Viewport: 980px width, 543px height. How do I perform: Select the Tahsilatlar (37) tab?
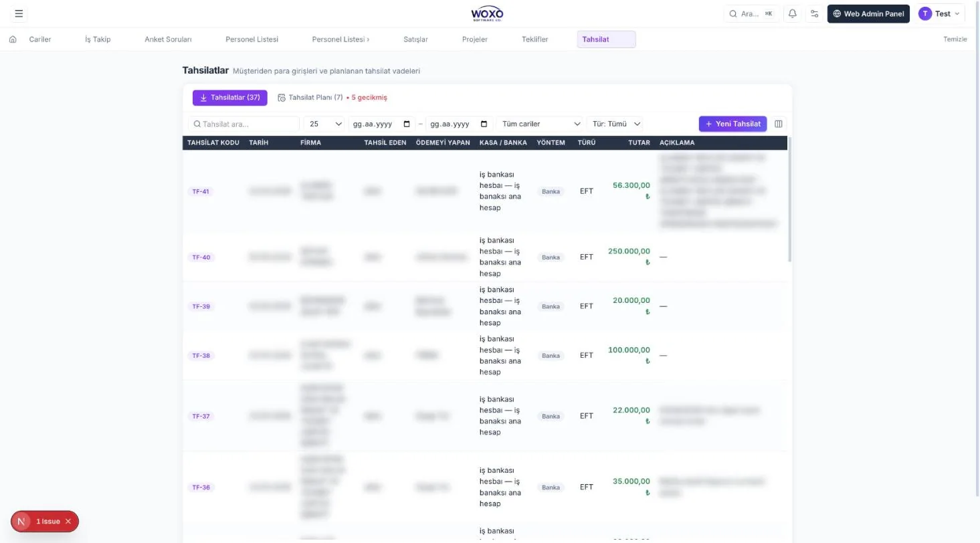tap(230, 98)
